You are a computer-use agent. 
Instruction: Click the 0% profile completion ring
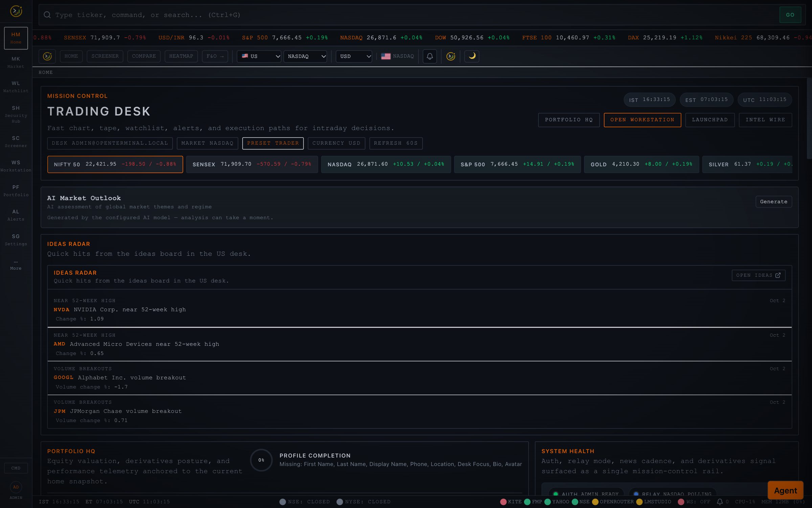(261, 460)
